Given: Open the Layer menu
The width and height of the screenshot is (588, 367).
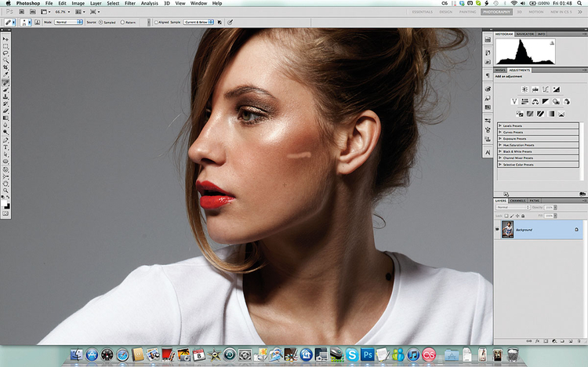Looking at the screenshot, I should 96,3.
